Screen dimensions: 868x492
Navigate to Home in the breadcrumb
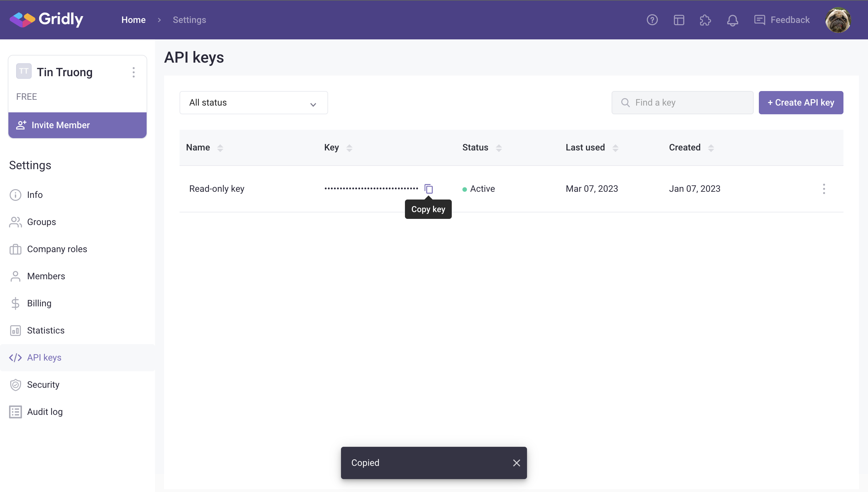133,20
